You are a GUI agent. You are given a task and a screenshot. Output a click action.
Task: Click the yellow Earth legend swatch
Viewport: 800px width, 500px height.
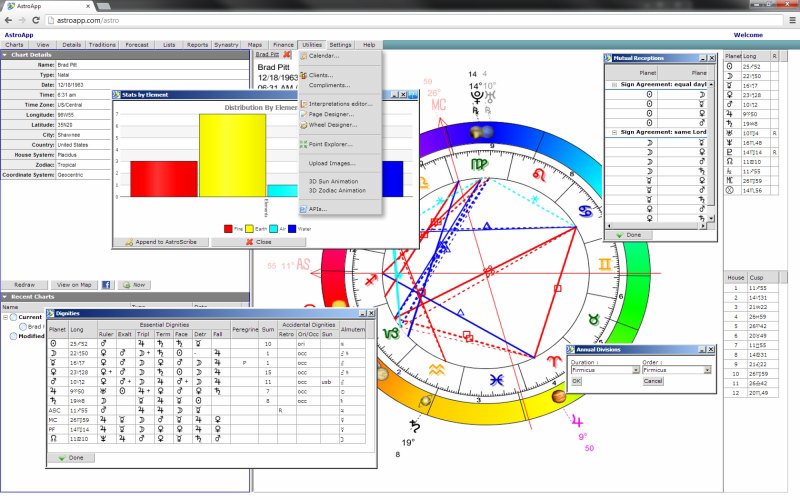253,228
